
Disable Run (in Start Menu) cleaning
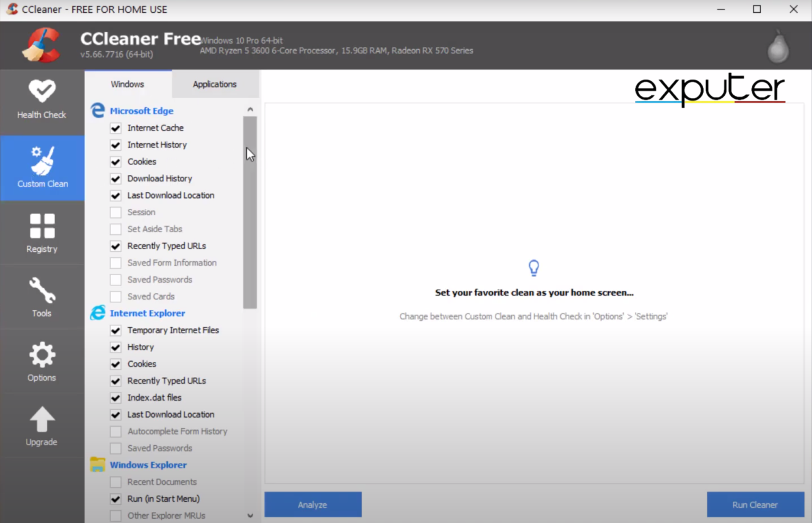pyautogui.click(x=115, y=499)
